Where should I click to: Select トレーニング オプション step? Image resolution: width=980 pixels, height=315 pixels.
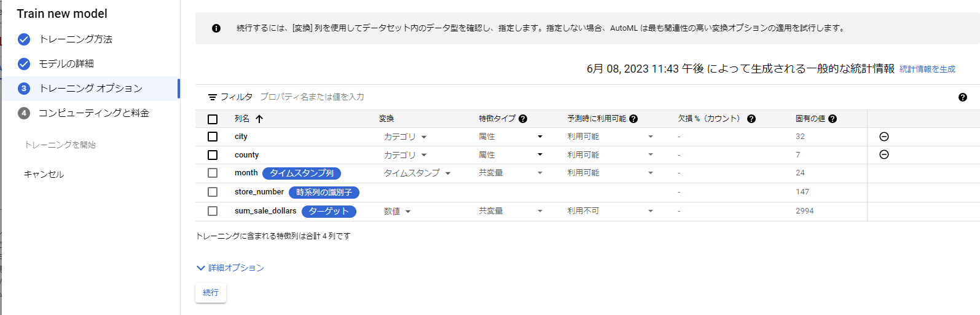pyautogui.click(x=90, y=89)
